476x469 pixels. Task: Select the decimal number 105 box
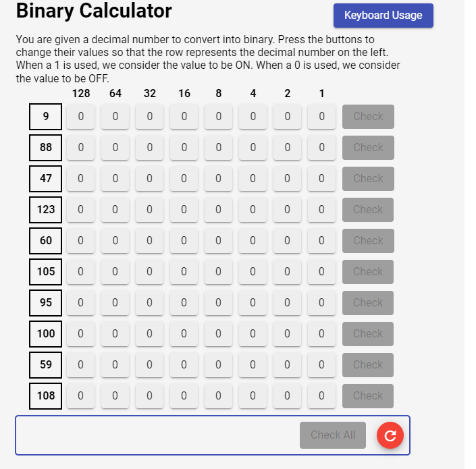click(45, 272)
